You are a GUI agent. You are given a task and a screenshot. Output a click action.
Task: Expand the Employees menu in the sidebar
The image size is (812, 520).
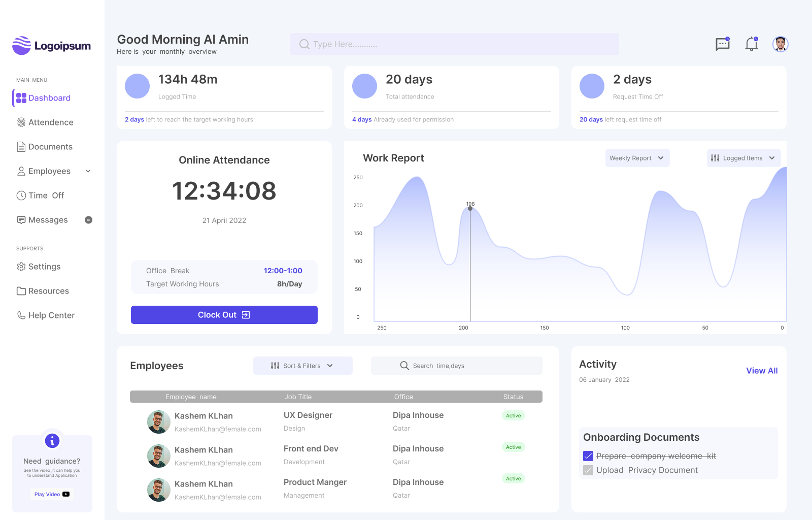point(88,171)
